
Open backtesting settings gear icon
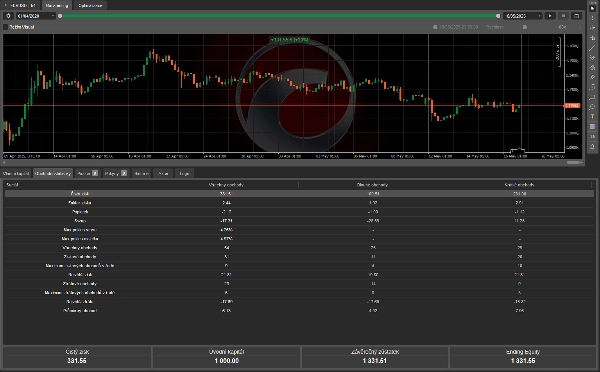(x=8, y=16)
